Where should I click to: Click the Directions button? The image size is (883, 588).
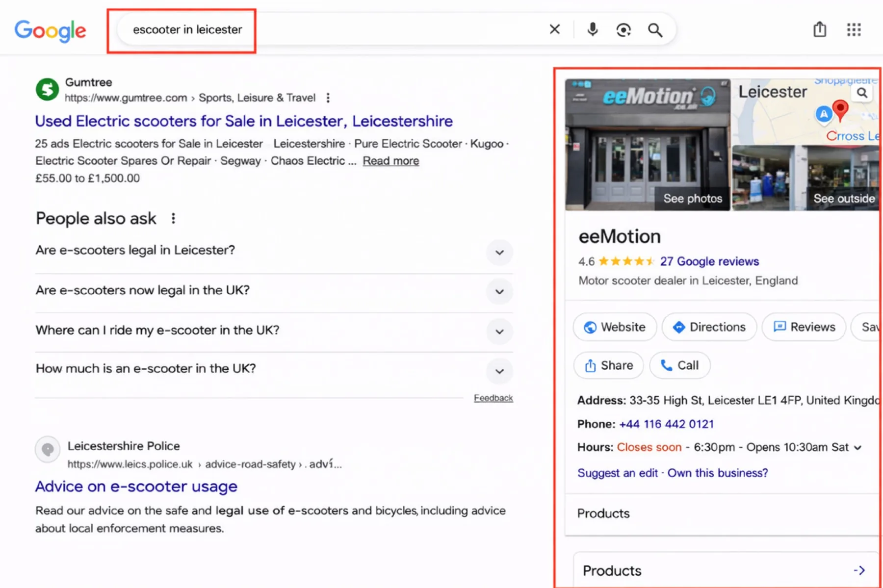pyautogui.click(x=709, y=327)
